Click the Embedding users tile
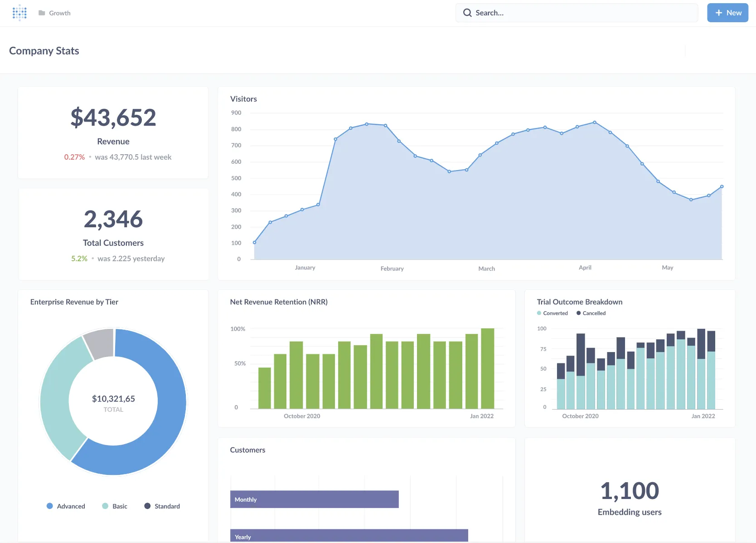Viewport: 756px width, 543px height. click(x=629, y=498)
